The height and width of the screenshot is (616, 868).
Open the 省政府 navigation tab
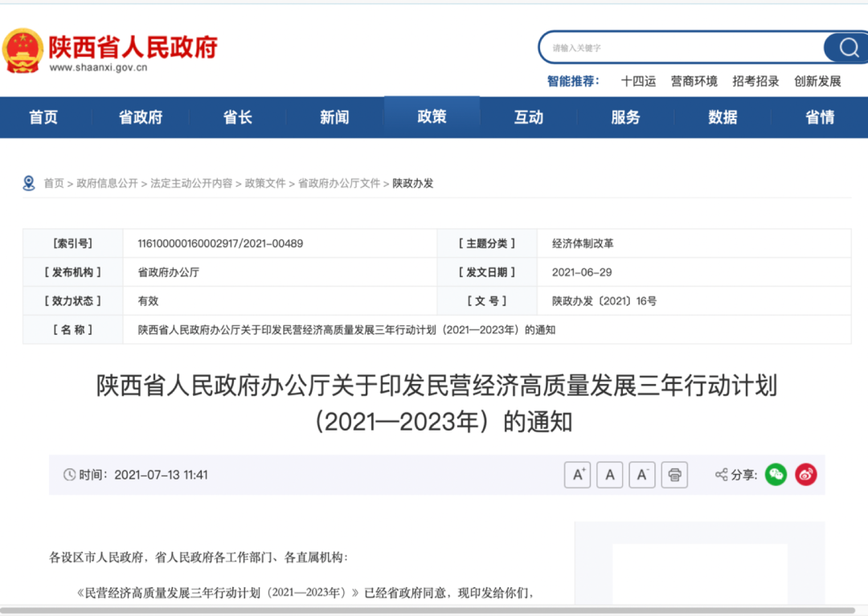click(x=141, y=117)
